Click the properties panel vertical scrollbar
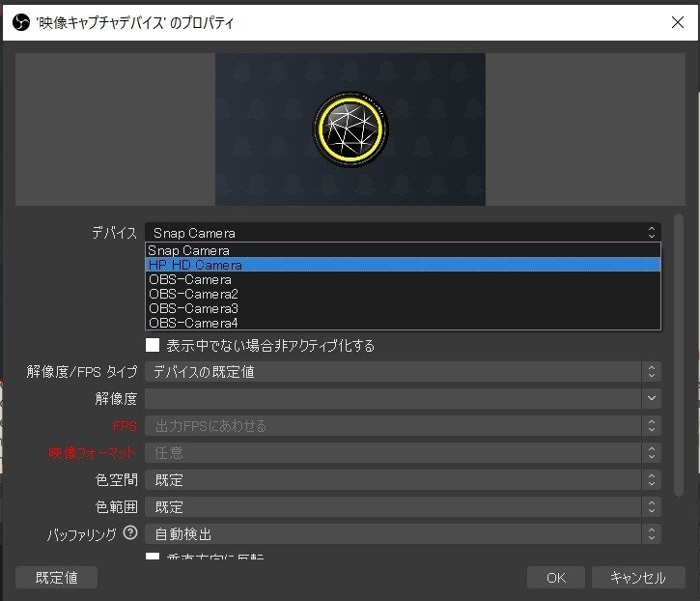This screenshot has height=601, width=700. pos(679,355)
